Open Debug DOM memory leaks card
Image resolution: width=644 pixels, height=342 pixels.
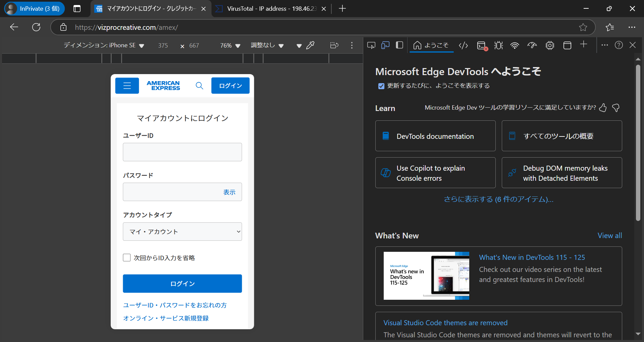[562, 173]
